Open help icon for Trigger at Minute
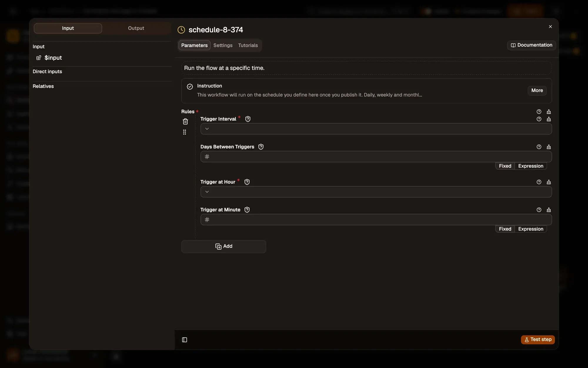588x368 pixels. (539, 210)
